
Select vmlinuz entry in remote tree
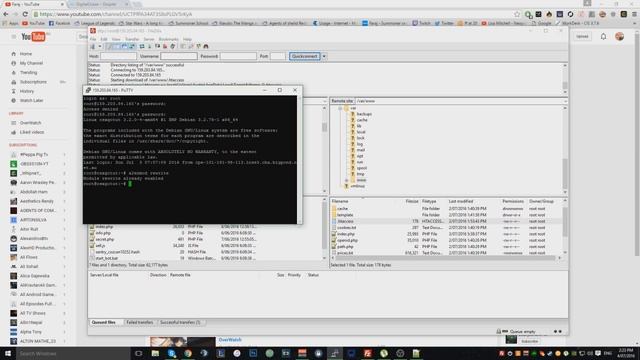coord(358,186)
